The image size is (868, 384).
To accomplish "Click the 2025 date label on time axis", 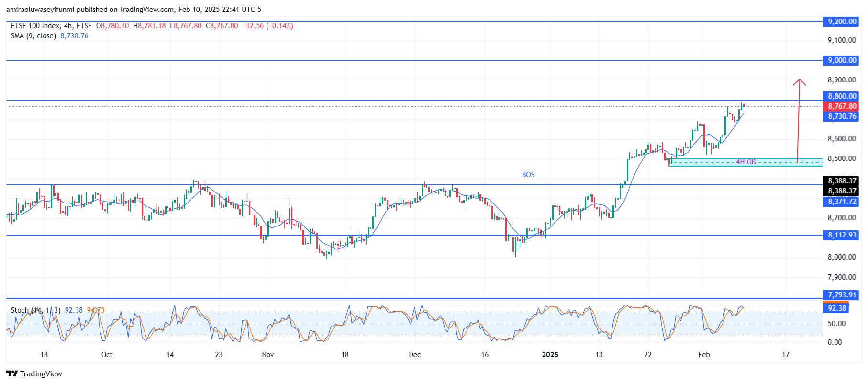I will 550,355.
